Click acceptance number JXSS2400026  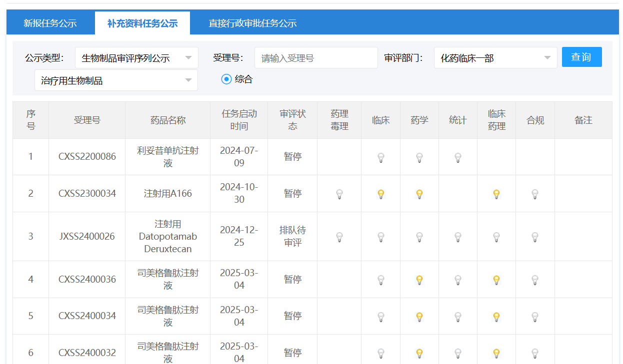pos(87,236)
